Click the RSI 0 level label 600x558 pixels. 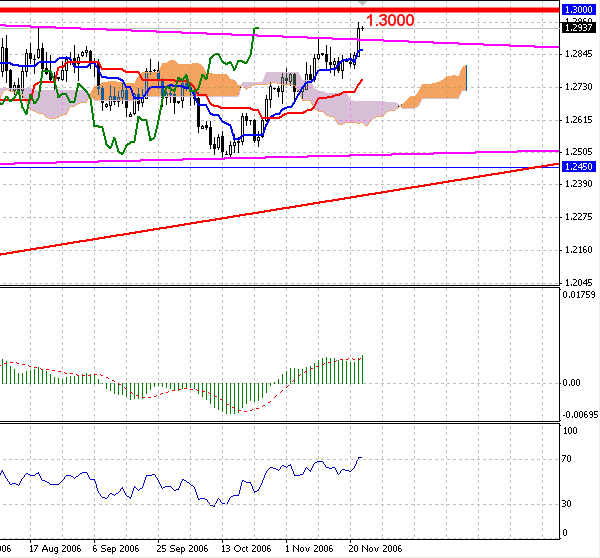(x=565, y=532)
